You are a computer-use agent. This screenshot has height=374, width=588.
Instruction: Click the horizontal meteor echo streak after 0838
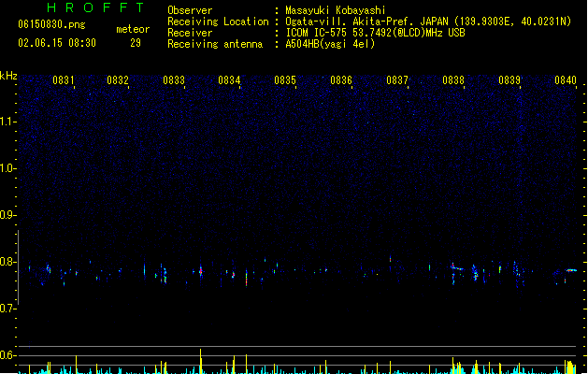[457, 268]
